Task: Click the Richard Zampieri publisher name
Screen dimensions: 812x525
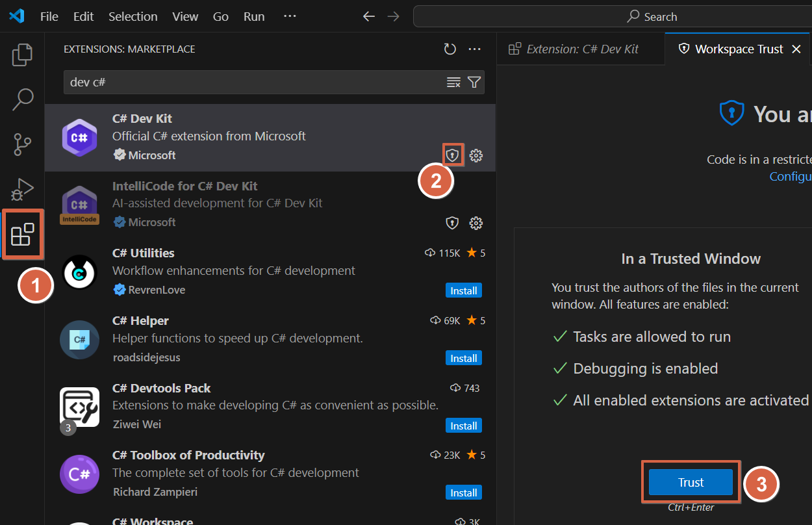Action: click(x=155, y=492)
